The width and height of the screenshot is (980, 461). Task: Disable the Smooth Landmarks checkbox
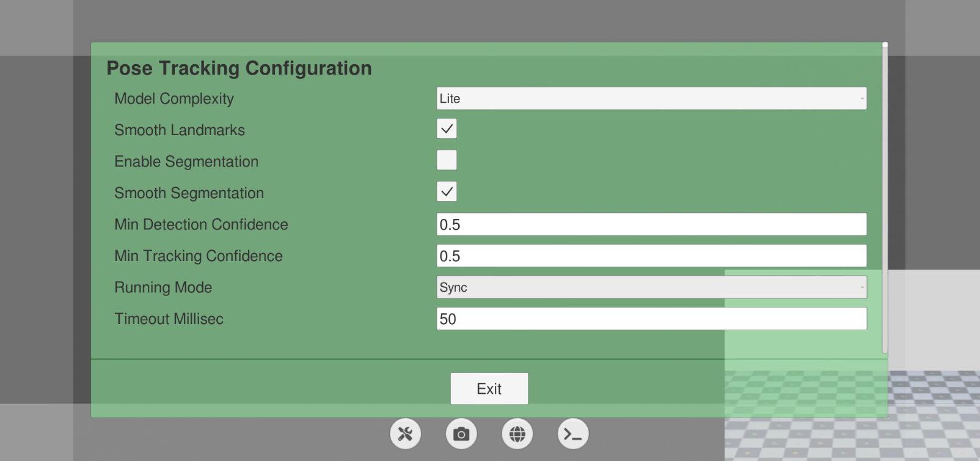click(x=447, y=128)
